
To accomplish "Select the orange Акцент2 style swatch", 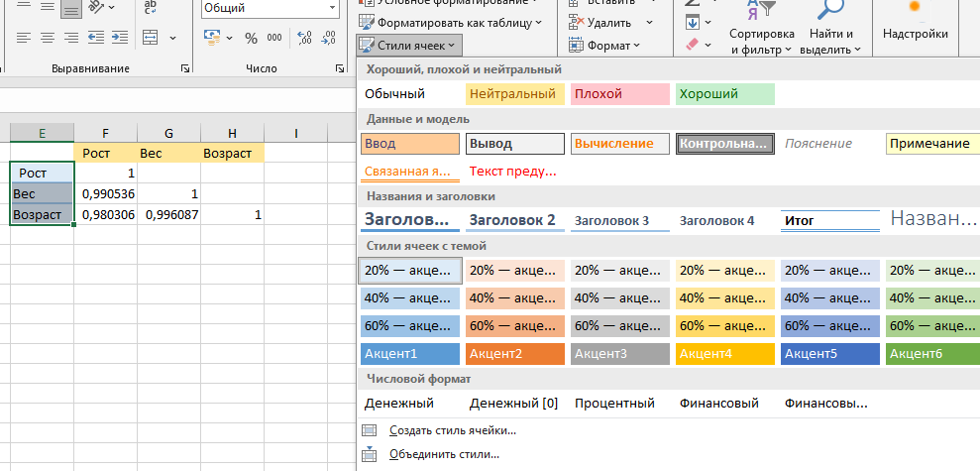I will (514, 353).
